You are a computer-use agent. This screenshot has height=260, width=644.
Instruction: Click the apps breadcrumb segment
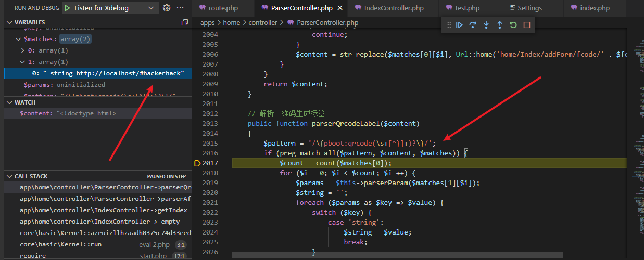click(x=207, y=22)
